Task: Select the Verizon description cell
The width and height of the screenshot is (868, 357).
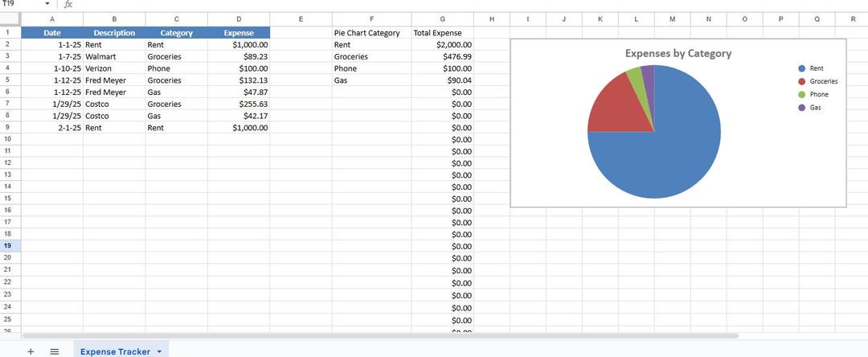Action: tap(114, 68)
